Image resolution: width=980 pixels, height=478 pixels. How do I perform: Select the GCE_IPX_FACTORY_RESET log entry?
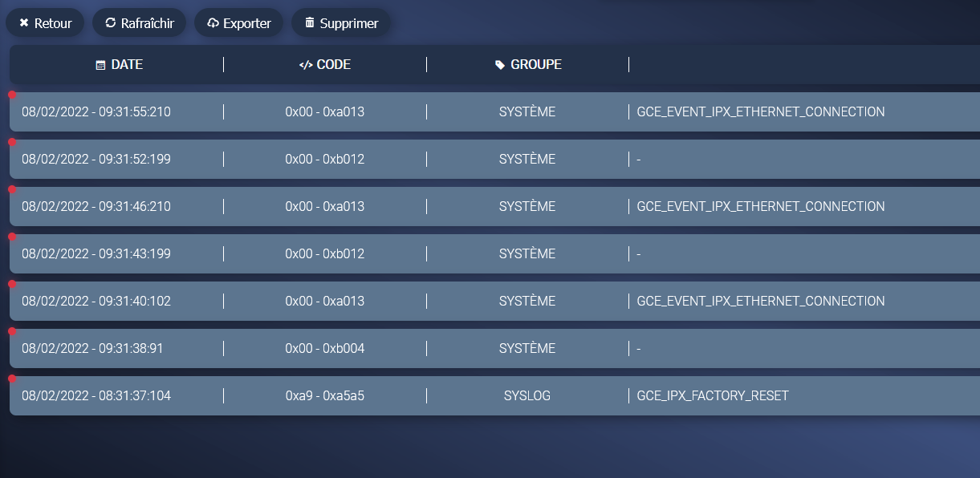pos(482,395)
